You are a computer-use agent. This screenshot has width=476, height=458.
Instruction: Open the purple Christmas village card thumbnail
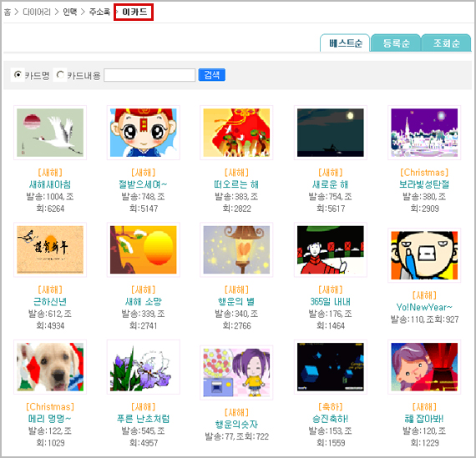[x=424, y=133]
